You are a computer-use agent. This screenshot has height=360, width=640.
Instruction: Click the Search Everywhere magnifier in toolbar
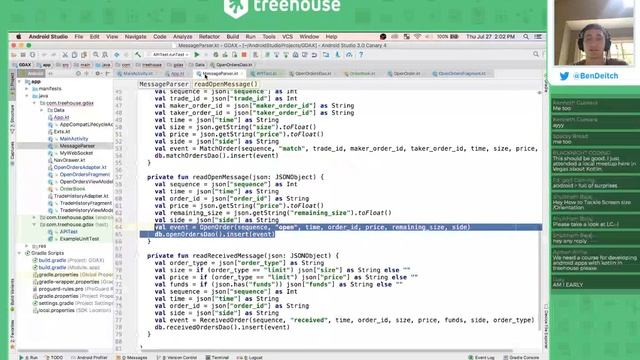pyautogui.click(x=536, y=54)
